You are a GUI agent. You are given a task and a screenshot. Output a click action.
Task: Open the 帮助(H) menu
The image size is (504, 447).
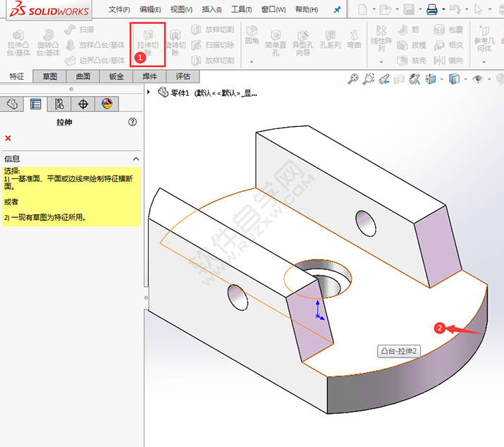click(307, 10)
